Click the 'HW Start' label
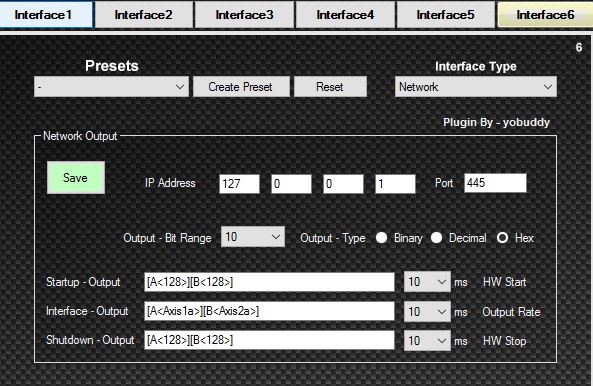The width and height of the screenshot is (593, 386). click(x=505, y=282)
